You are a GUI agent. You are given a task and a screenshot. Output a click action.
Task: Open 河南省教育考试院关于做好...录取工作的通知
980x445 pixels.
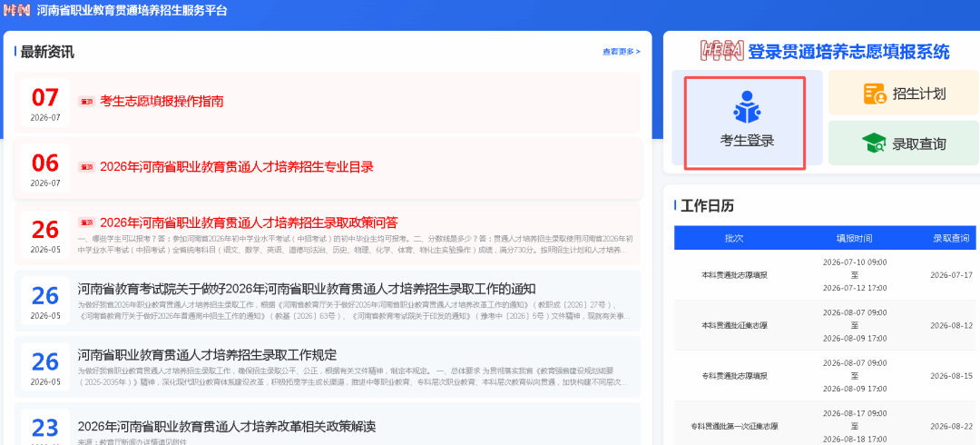[307, 289]
